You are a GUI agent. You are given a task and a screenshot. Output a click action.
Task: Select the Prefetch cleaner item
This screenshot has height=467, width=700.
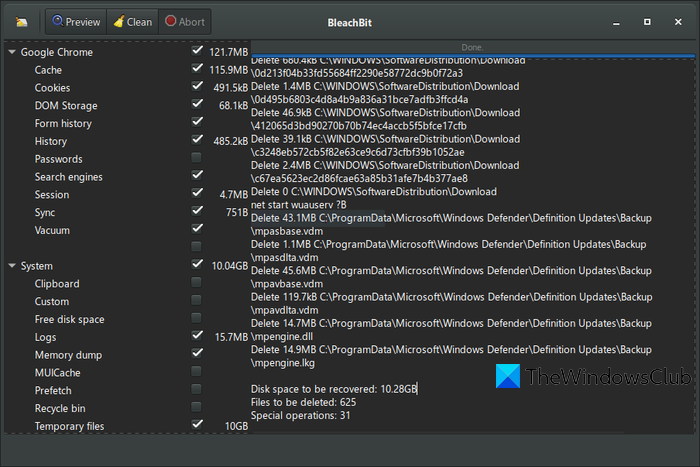tap(55, 391)
